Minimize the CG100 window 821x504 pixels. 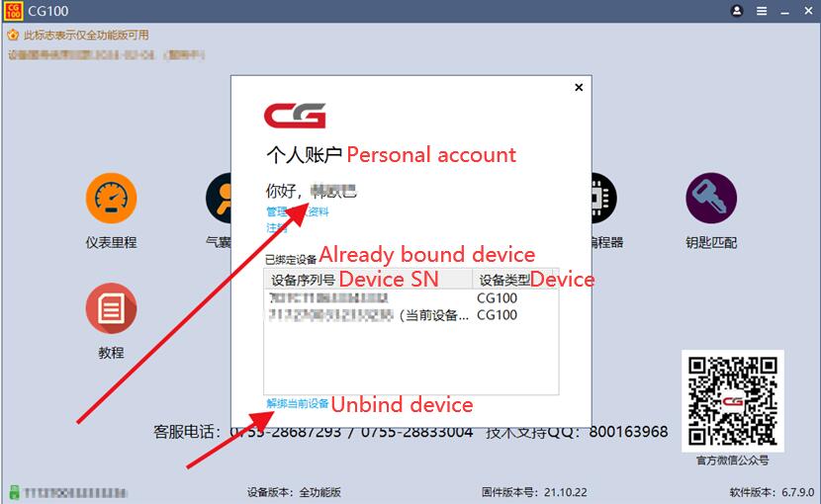click(x=784, y=11)
